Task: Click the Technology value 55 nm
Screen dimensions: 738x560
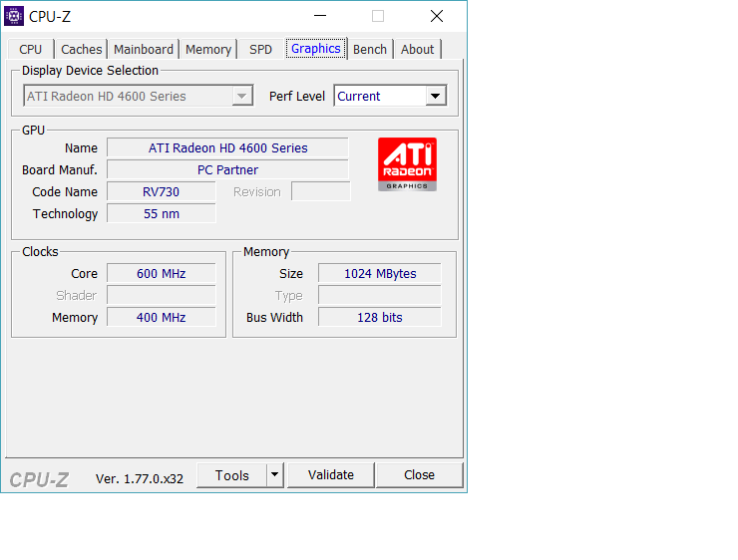Action: (162, 214)
